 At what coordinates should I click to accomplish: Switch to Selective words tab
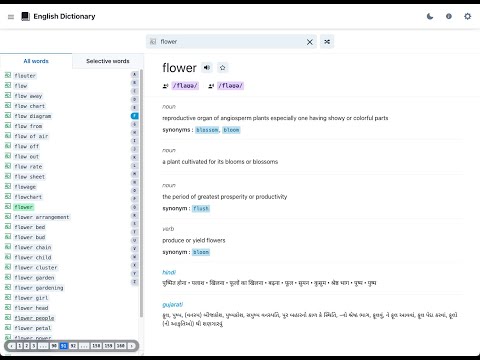(x=108, y=61)
